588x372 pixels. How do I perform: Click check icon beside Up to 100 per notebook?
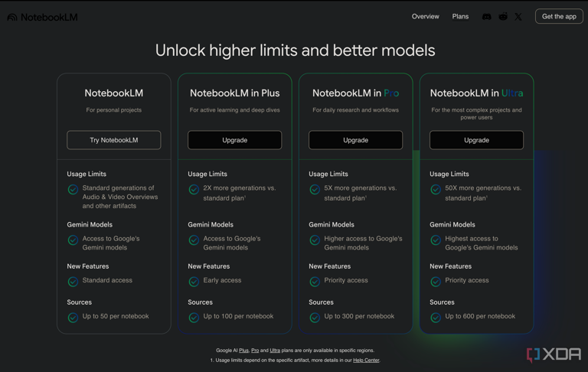pyautogui.click(x=194, y=317)
